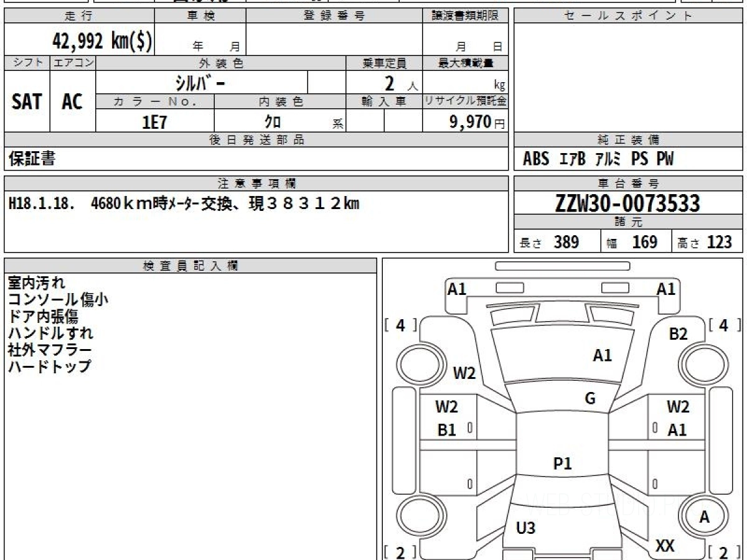Select chassis number ZZW30-0073533
The image size is (747, 560).
[628, 203]
